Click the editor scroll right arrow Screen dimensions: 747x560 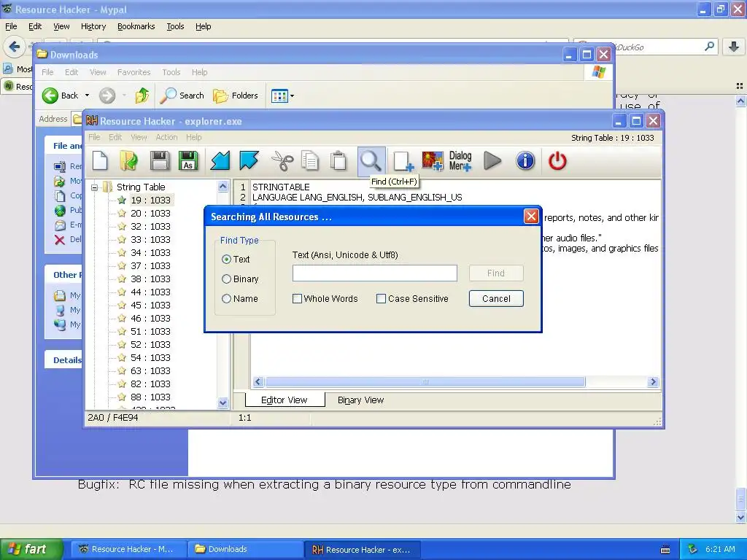click(653, 382)
